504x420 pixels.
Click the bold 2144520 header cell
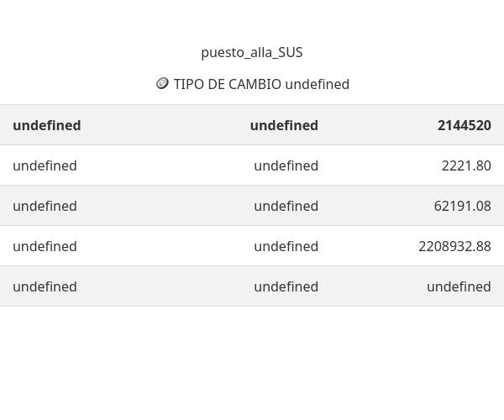click(464, 125)
